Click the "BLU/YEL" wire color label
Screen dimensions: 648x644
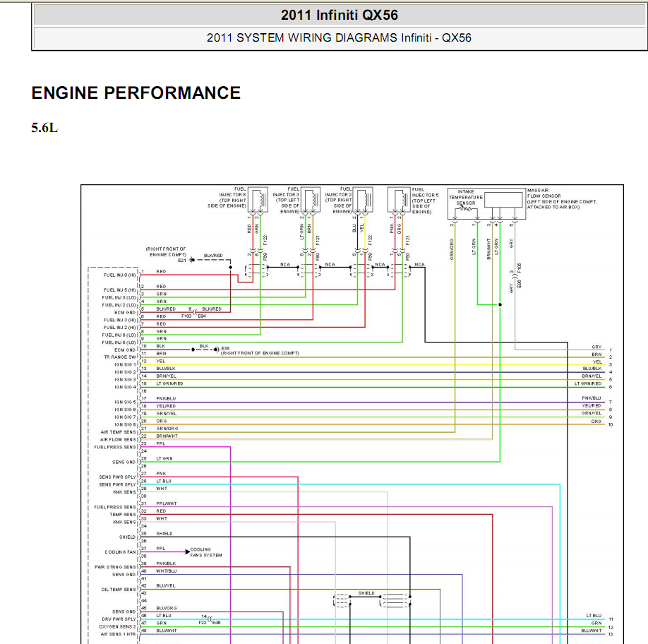[x=166, y=585]
